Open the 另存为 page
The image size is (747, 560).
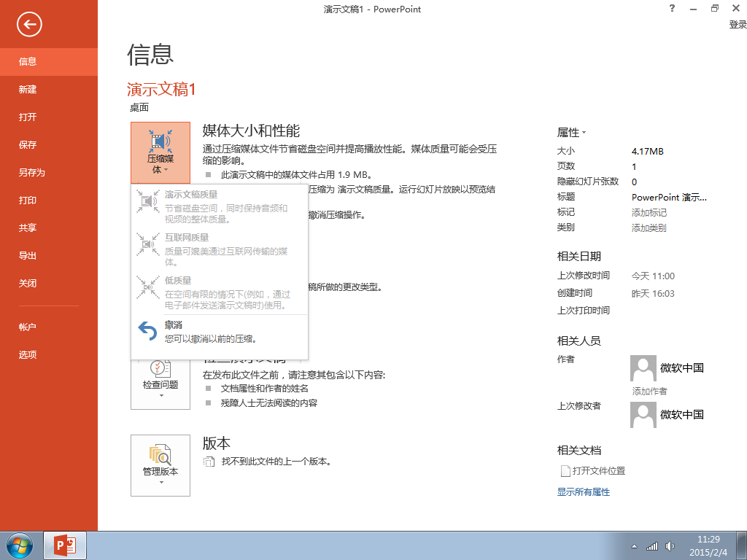pyautogui.click(x=49, y=172)
